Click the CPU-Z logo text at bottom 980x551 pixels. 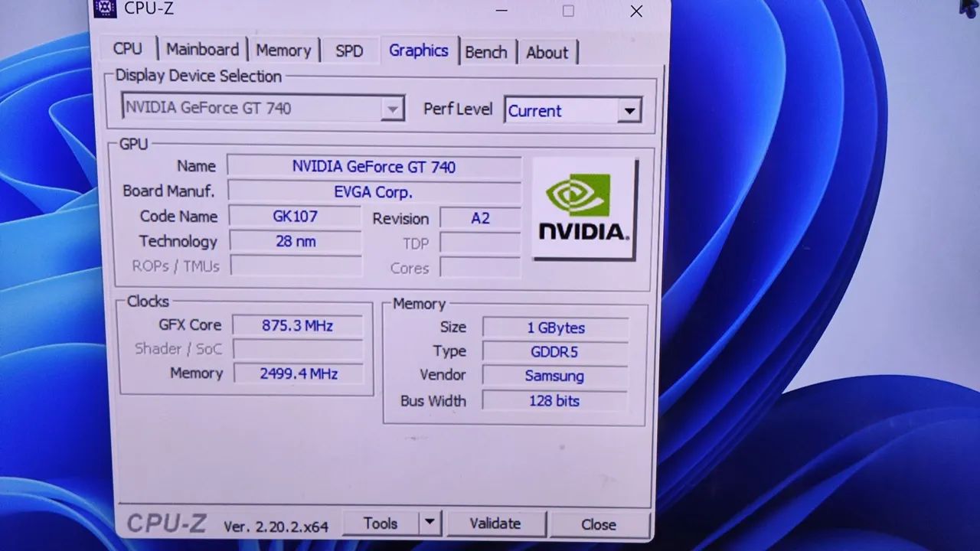pos(166,523)
